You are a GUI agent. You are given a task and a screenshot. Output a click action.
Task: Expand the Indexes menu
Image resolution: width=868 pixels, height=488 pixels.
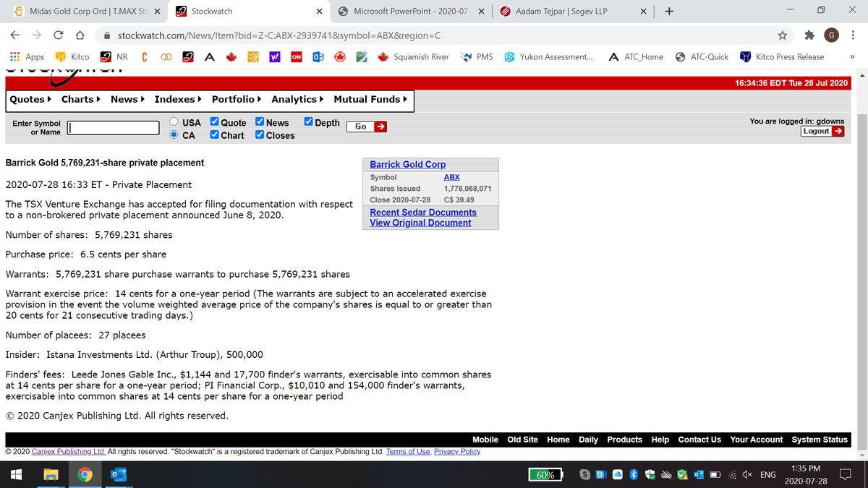click(178, 99)
